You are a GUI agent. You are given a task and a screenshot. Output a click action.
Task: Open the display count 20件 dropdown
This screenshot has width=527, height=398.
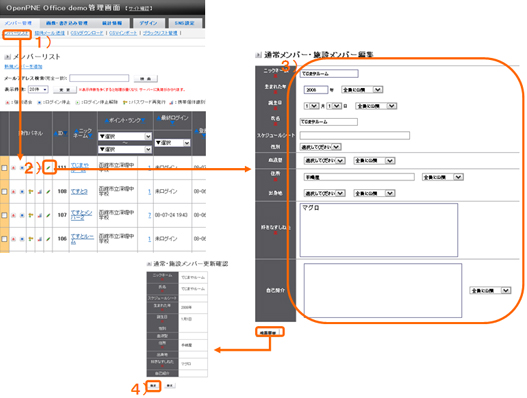pos(38,89)
